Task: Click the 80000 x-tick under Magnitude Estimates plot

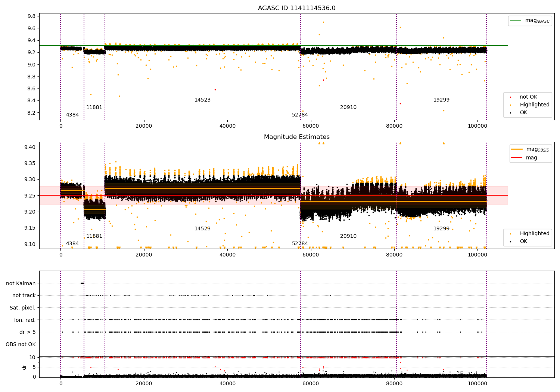Action: pos(394,255)
